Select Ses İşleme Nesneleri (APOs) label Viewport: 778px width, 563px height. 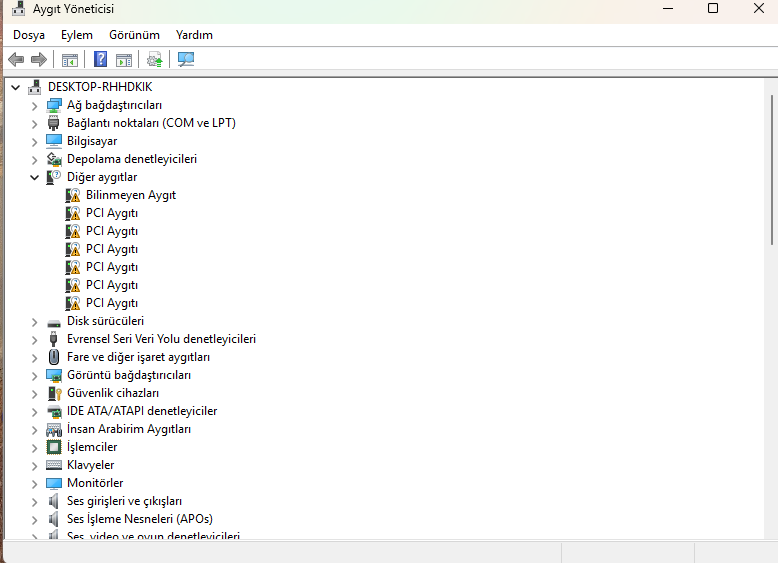pyautogui.click(x=140, y=519)
